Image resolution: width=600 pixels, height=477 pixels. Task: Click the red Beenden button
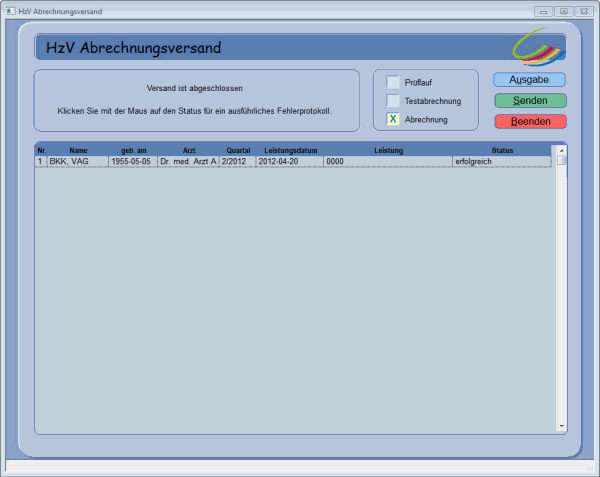[529, 121]
